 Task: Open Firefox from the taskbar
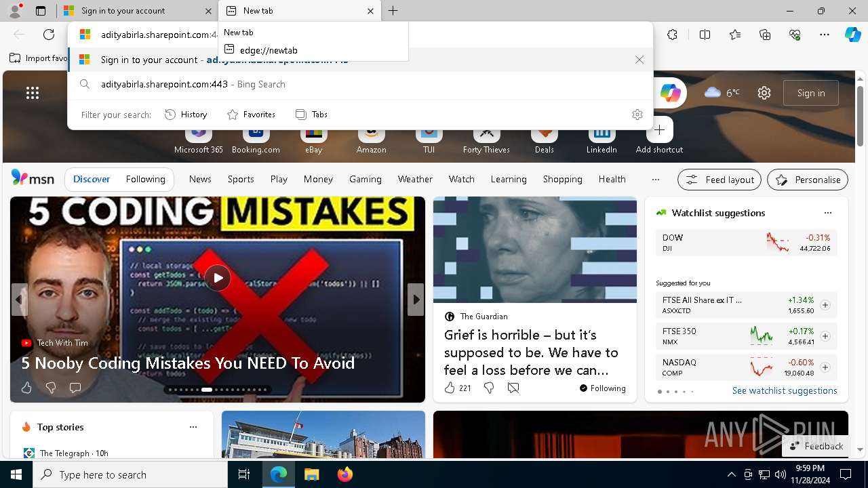pyautogui.click(x=344, y=474)
